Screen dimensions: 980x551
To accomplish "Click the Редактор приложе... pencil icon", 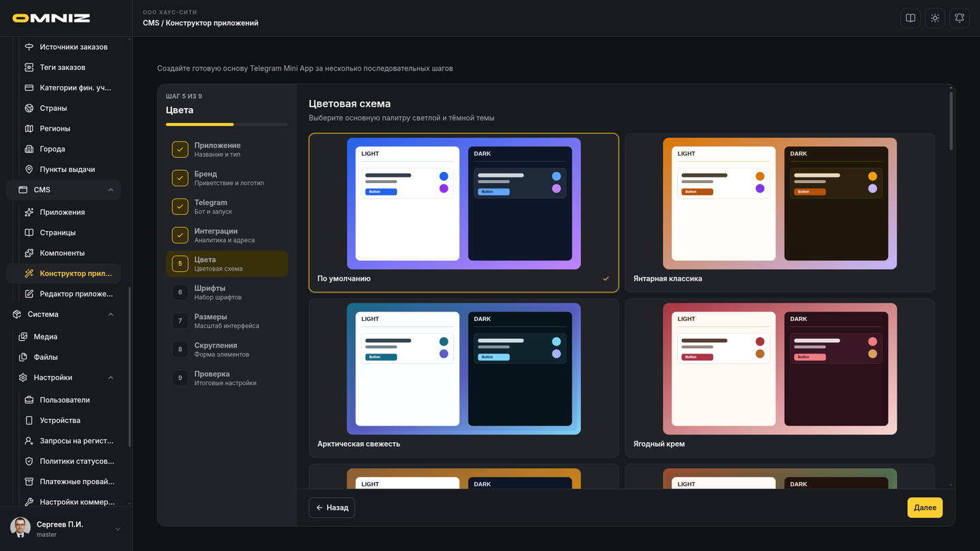I will click(29, 294).
